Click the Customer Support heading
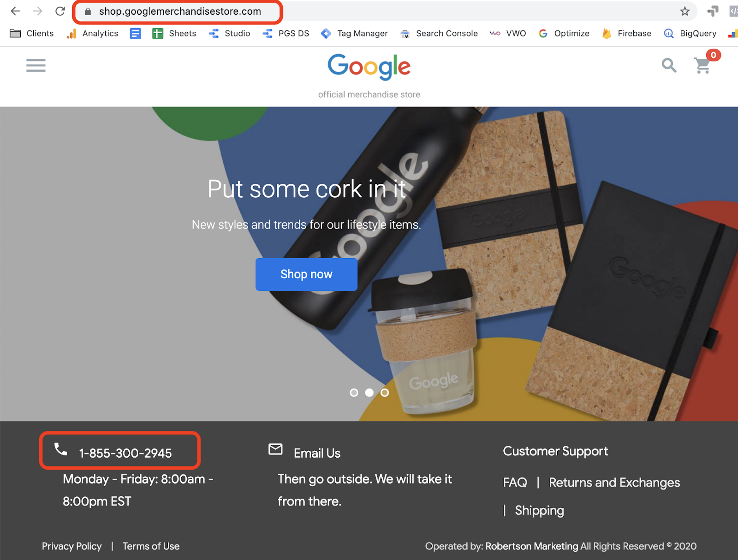 [555, 451]
